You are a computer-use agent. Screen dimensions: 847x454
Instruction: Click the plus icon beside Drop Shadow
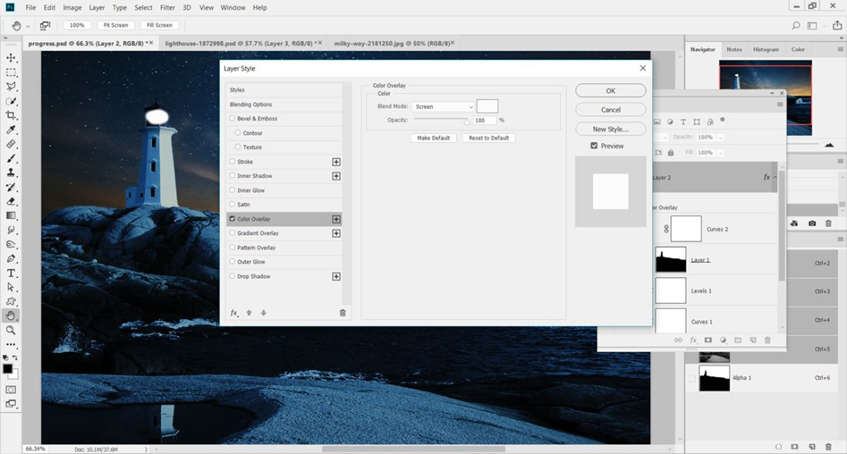(x=336, y=276)
